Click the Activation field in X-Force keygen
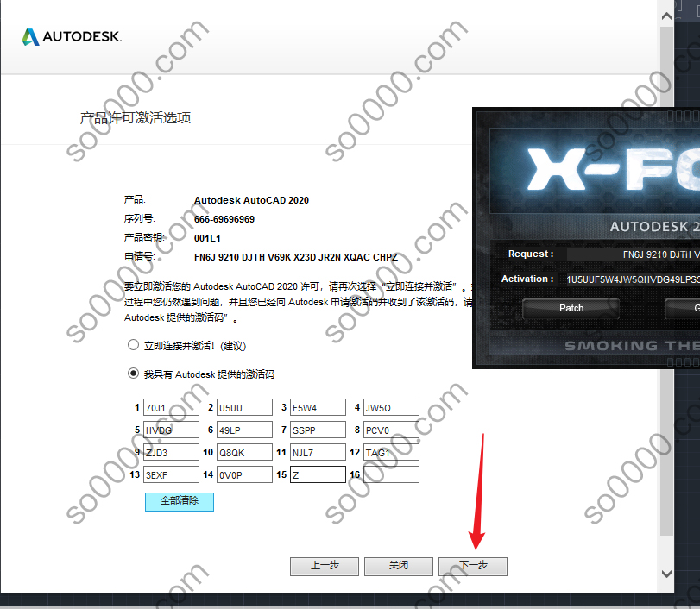Image resolution: width=700 pixels, height=609 pixels. point(632,279)
